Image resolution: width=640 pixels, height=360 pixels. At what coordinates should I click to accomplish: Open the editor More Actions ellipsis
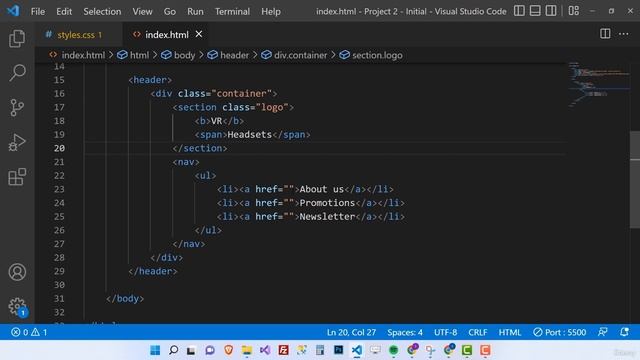click(x=623, y=34)
